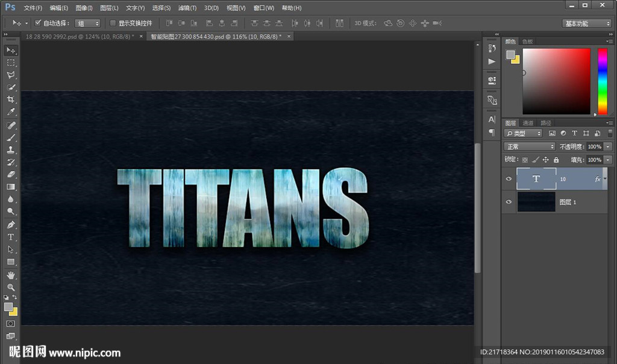The width and height of the screenshot is (617, 364).
Task: Choose the Hand tool
Action: (x=11, y=275)
